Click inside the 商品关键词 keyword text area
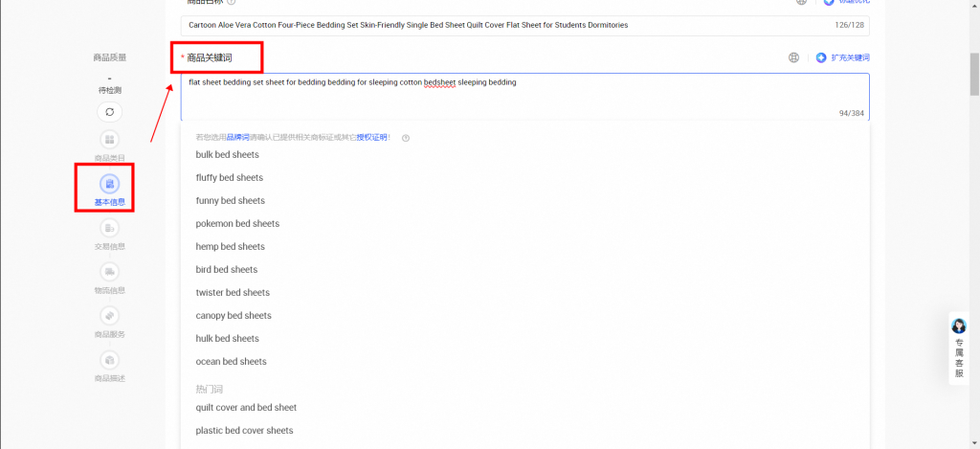Screen dimensions: 980x449 [x=524, y=98]
